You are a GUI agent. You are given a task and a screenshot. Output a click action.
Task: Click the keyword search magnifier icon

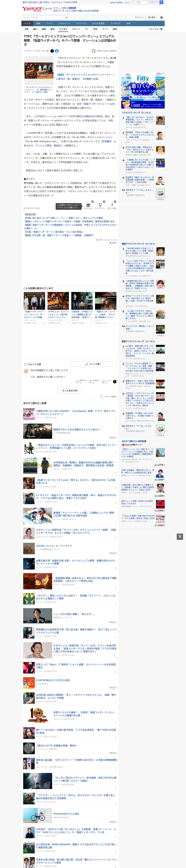66,17
